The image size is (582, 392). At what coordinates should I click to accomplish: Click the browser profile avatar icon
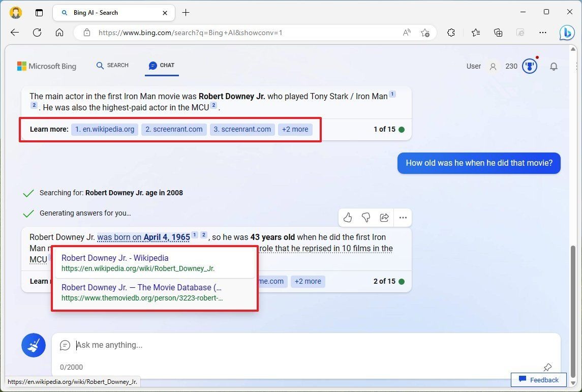point(16,13)
